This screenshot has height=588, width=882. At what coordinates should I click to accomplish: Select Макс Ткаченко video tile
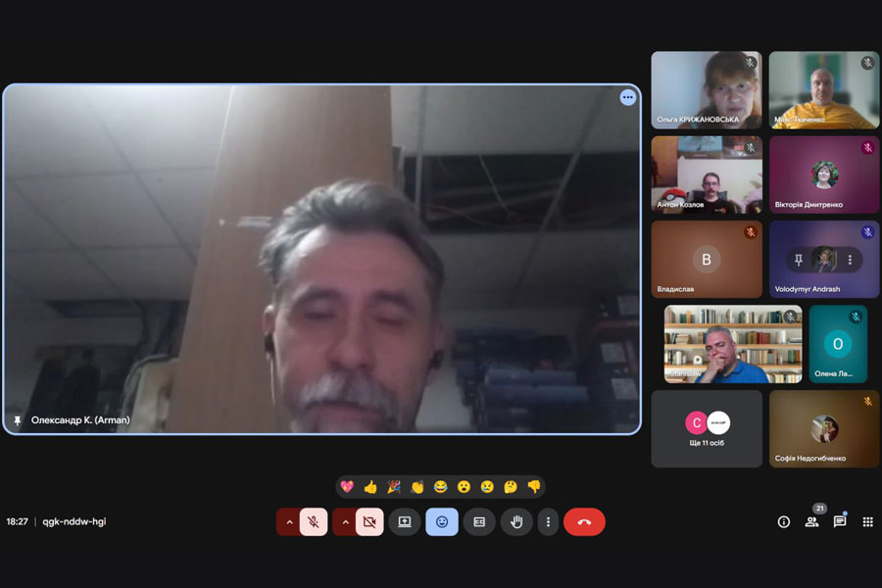(824, 90)
